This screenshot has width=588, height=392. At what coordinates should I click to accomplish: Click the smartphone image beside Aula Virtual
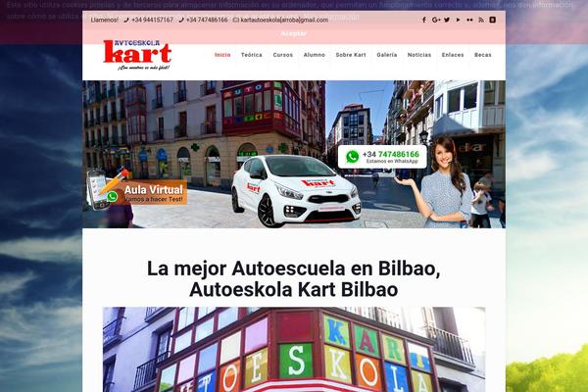click(x=96, y=189)
